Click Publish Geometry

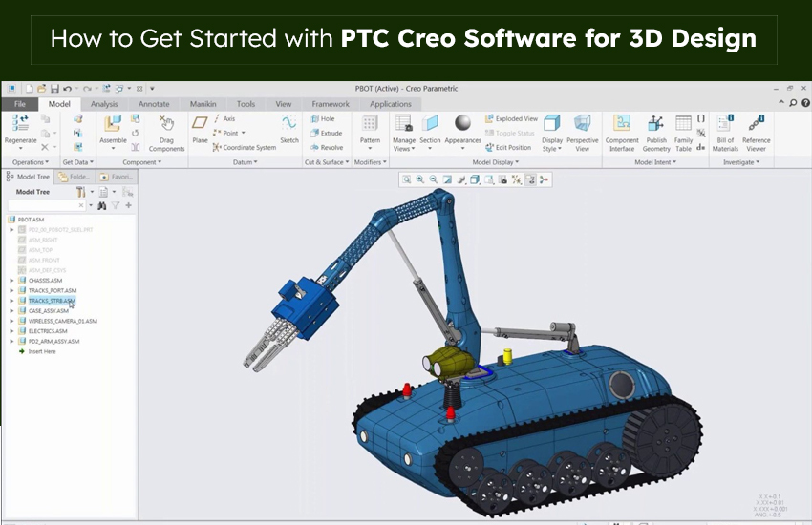[656, 134]
